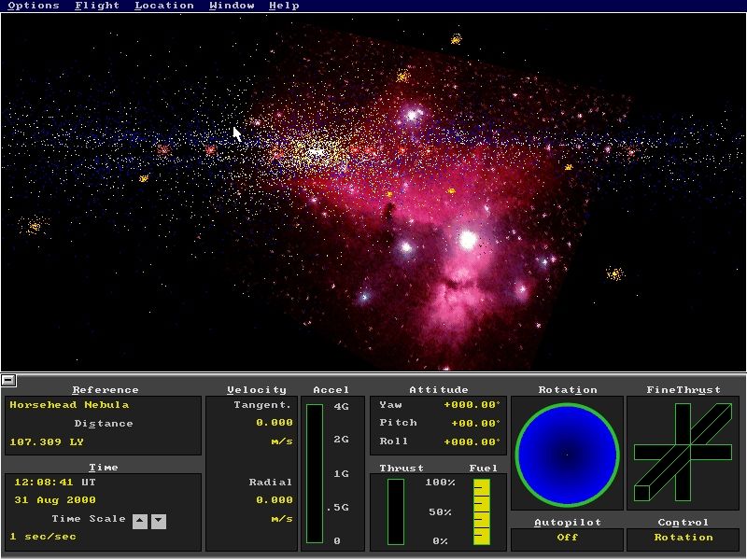Open the Location menu
This screenshot has height=560, width=747.
(164, 6)
